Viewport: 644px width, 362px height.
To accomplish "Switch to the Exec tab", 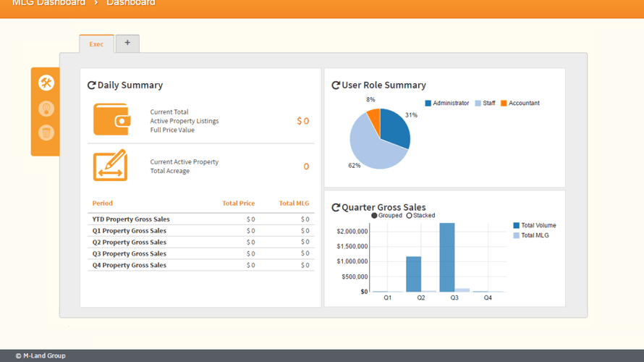I will coord(96,44).
